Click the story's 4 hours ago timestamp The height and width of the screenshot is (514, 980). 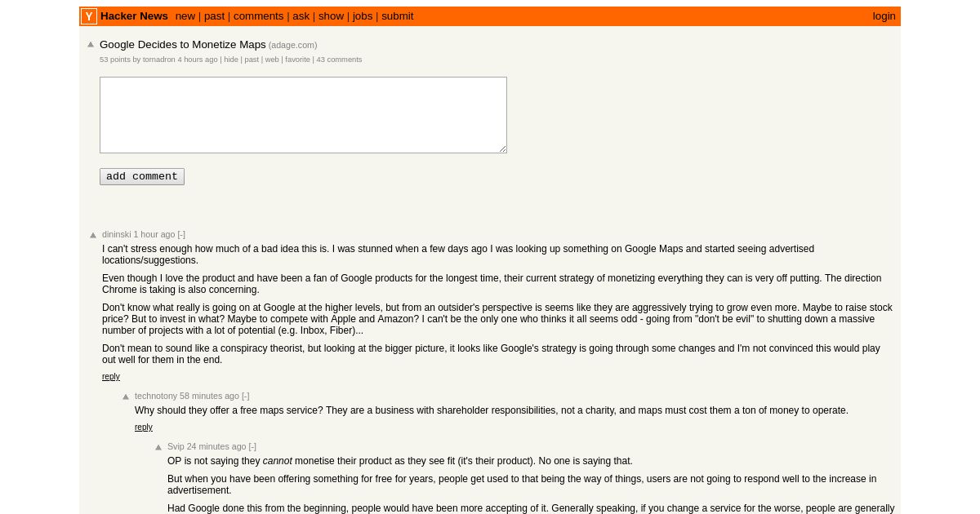198,60
